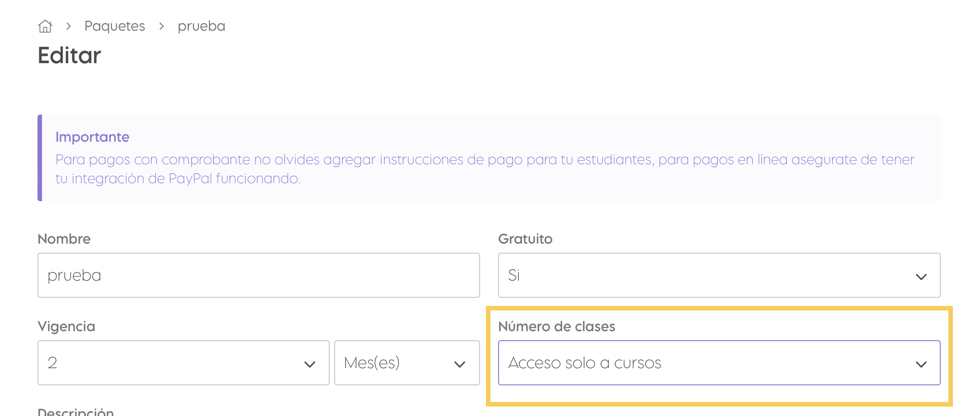Click the chevron arrow beside Vigencia value 2
This screenshot has height=416, width=980.
[310, 364]
